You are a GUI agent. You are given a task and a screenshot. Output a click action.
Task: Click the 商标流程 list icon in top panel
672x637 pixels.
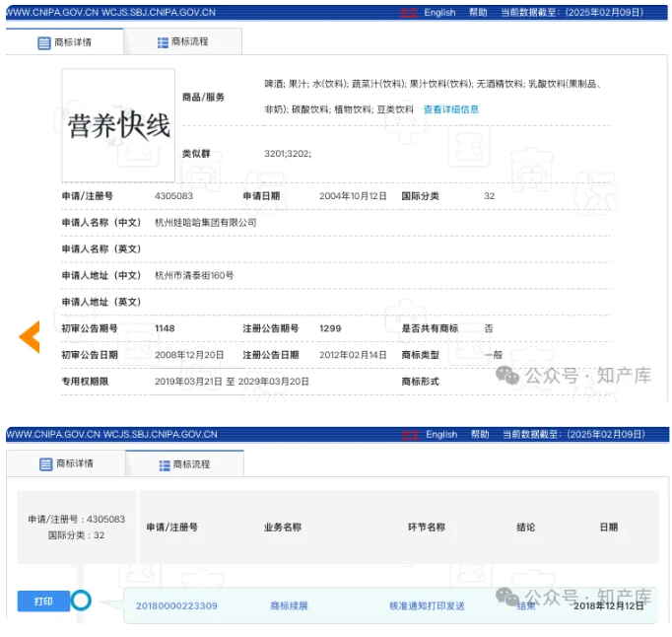tap(163, 42)
